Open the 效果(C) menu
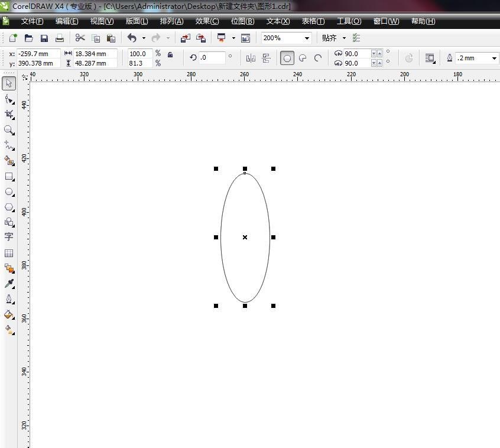 point(207,21)
